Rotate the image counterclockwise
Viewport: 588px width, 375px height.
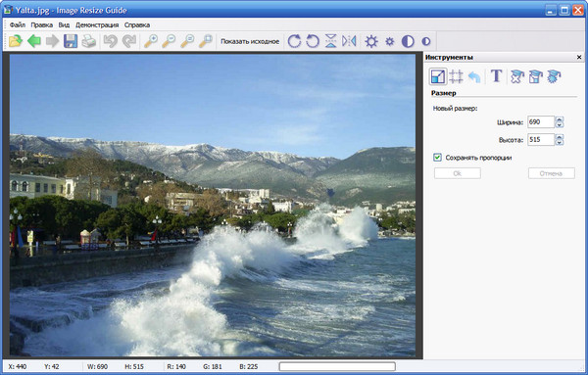[x=313, y=41]
